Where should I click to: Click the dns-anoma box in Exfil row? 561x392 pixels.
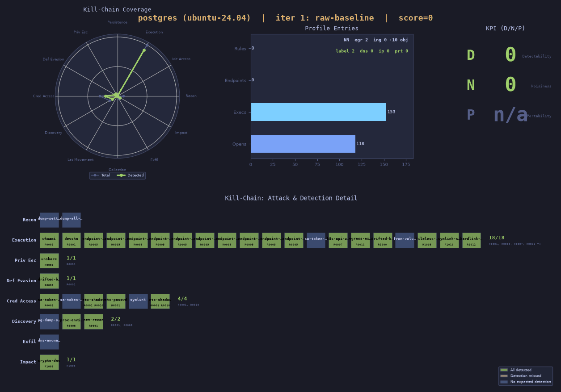(49, 342)
